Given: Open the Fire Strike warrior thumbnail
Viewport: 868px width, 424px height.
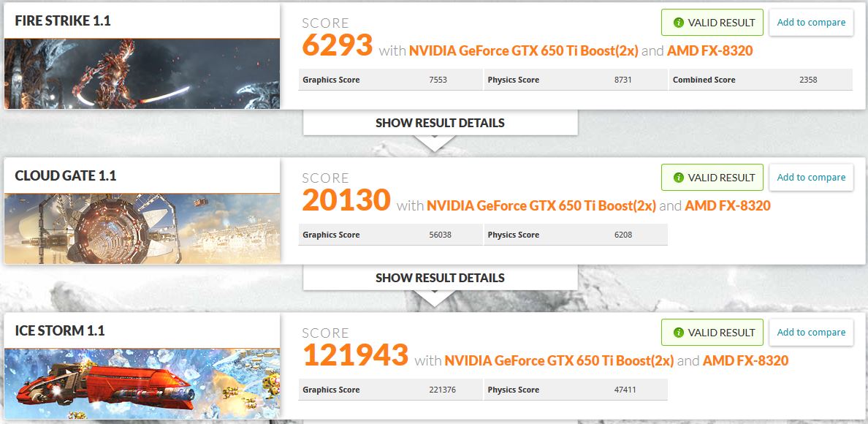Looking at the screenshot, I should [x=142, y=74].
